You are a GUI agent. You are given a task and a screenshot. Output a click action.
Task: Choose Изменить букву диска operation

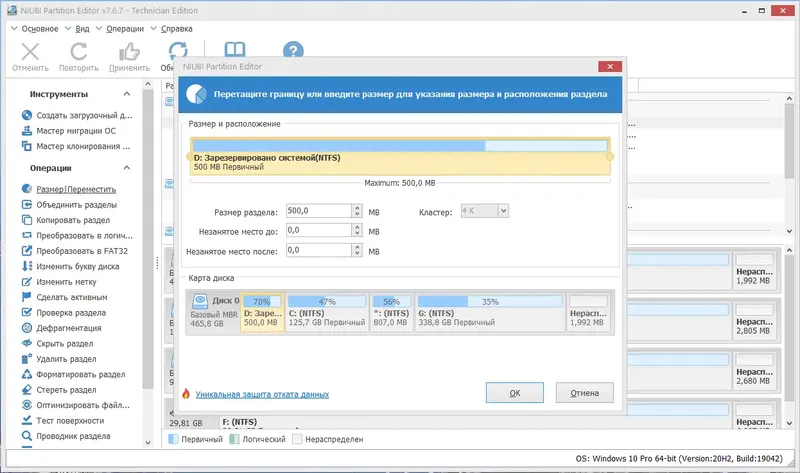[70, 266]
